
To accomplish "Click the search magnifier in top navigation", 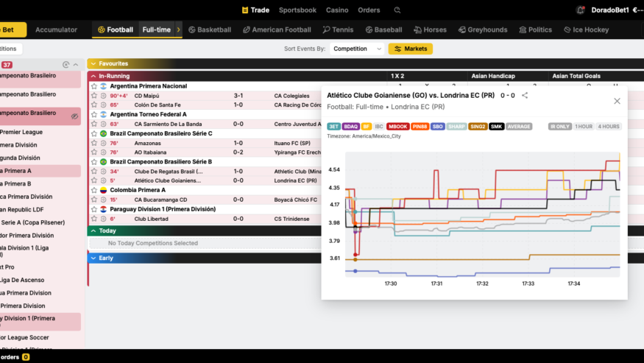I will [x=397, y=10].
